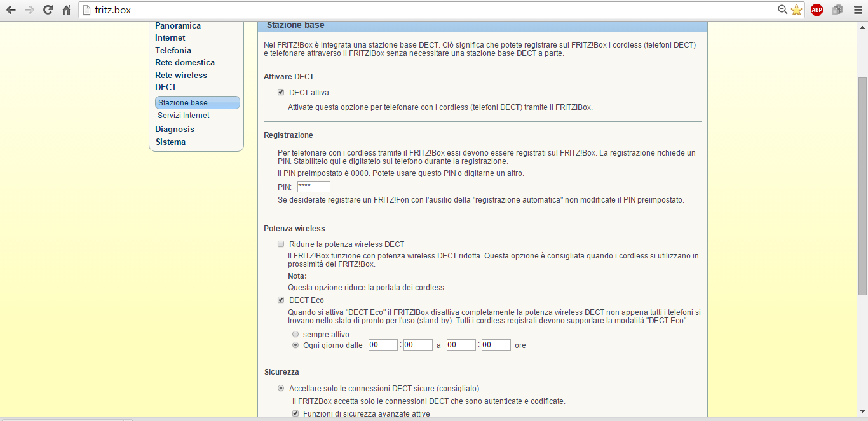The width and height of the screenshot is (868, 421).
Task: Open Servizi Internet under DECT
Action: click(184, 116)
